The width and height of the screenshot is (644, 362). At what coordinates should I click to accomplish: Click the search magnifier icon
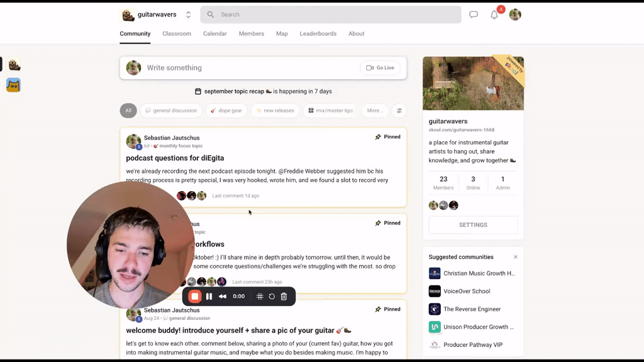[211, 14]
